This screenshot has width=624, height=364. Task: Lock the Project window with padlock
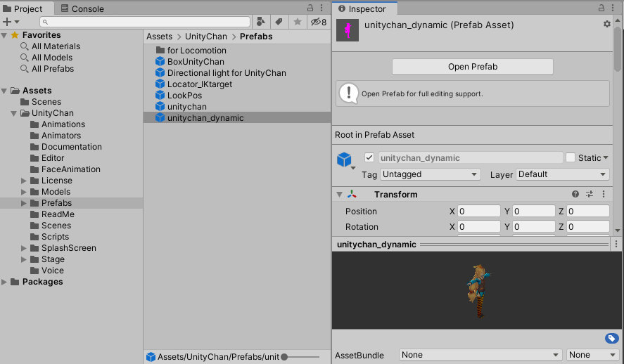coord(310,8)
